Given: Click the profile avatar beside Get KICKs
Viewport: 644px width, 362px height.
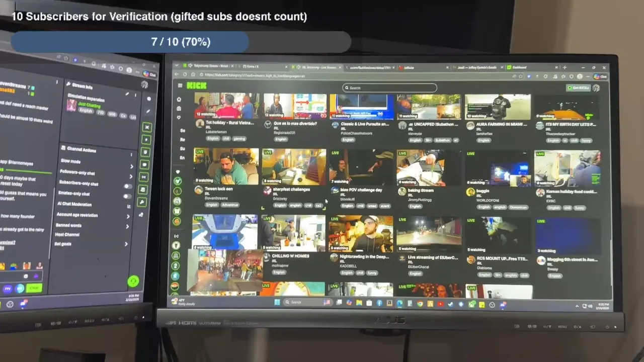Looking at the screenshot, I should click(596, 88).
